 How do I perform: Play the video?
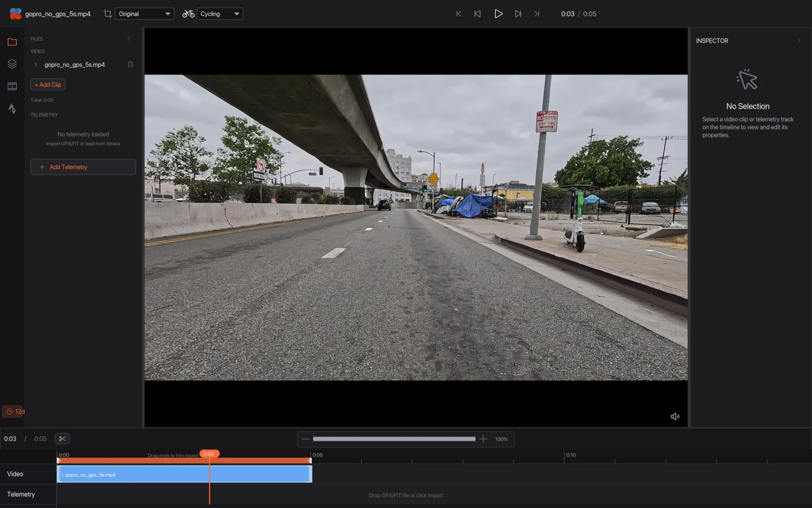click(498, 14)
